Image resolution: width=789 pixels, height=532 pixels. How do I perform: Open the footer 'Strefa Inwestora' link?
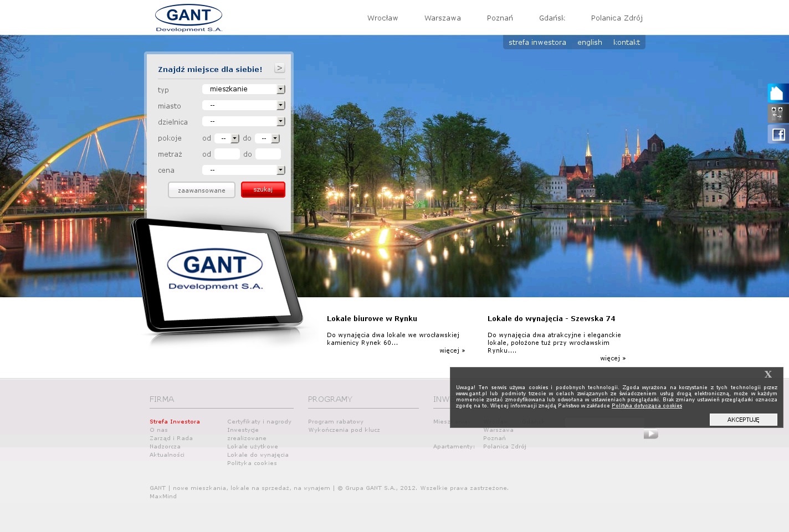175,422
